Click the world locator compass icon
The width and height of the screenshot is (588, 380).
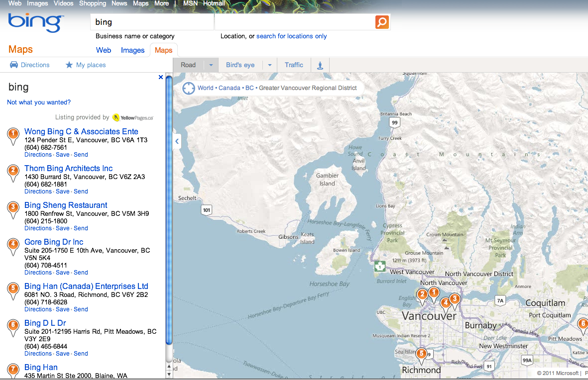pyautogui.click(x=189, y=88)
